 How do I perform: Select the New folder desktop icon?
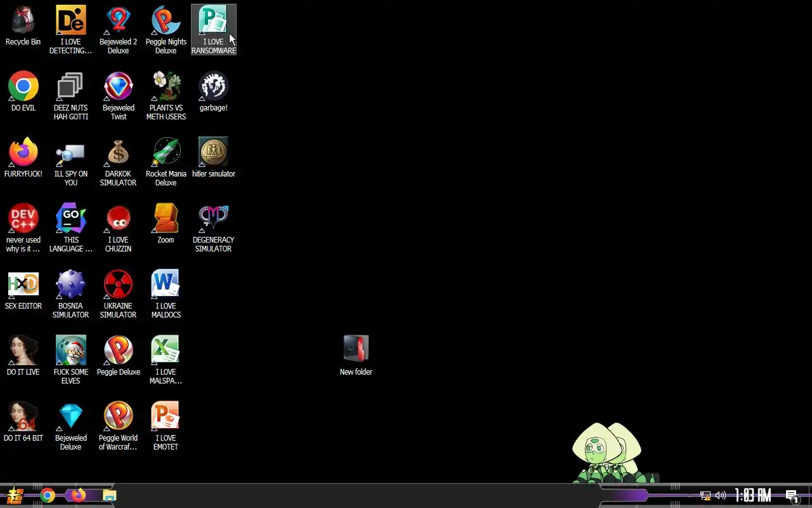coord(356,356)
